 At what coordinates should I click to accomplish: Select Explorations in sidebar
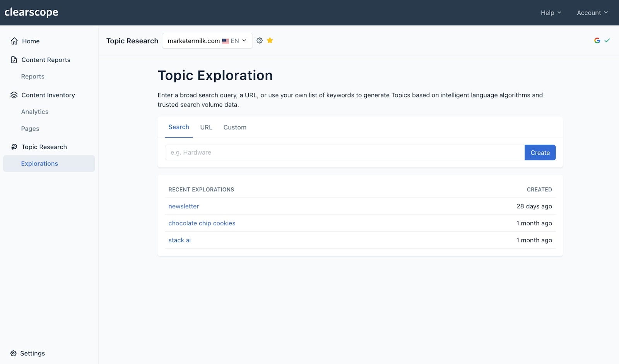(x=49, y=163)
